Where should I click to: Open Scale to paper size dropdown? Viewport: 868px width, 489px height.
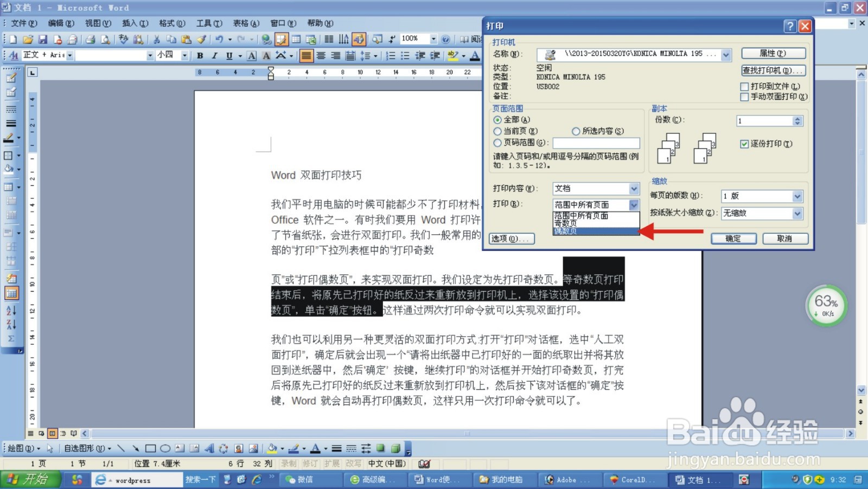point(797,214)
